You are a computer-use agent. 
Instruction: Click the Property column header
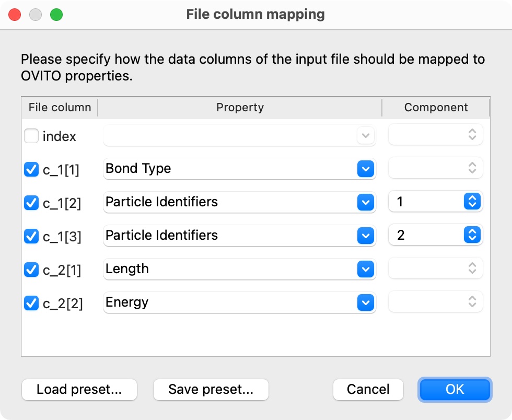pos(240,108)
